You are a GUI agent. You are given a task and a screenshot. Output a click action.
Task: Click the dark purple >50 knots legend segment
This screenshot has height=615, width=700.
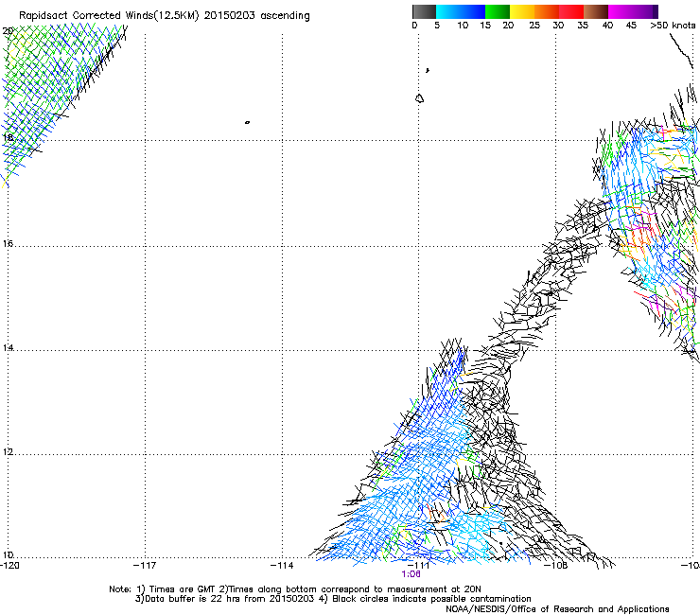point(655,11)
